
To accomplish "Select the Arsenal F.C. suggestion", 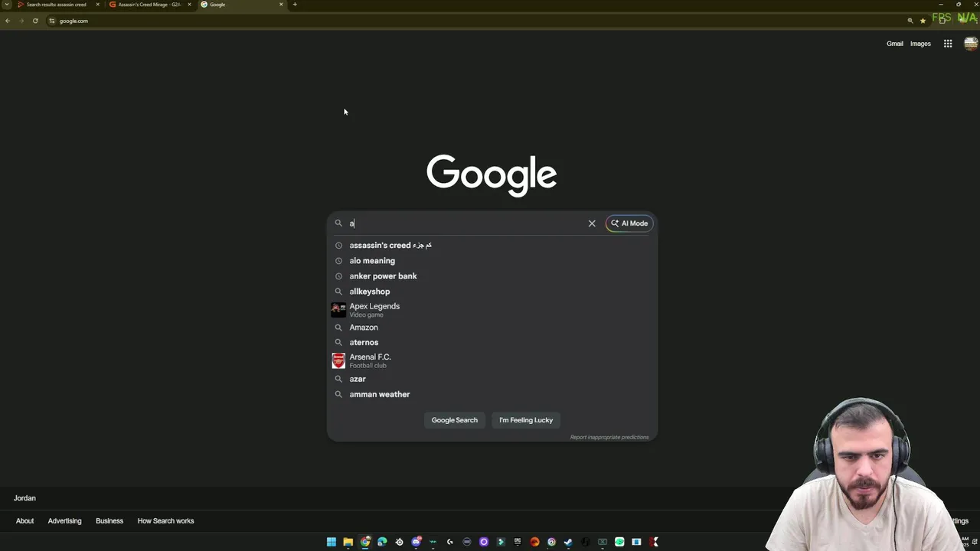I will tap(492, 360).
